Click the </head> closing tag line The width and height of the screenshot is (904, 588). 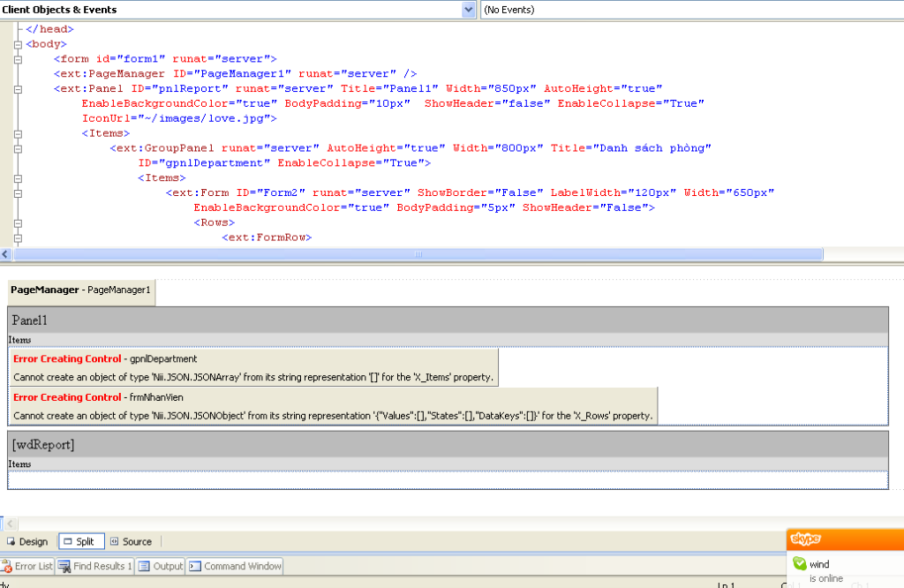49,29
